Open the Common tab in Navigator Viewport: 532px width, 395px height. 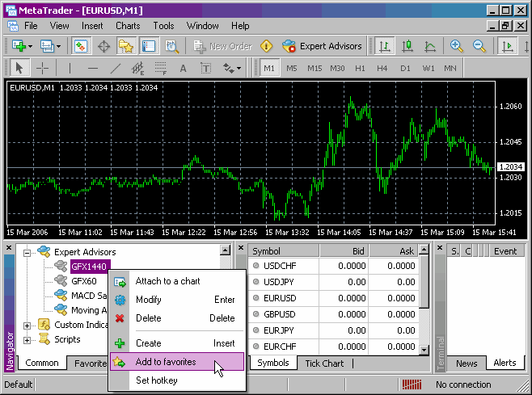click(42, 363)
